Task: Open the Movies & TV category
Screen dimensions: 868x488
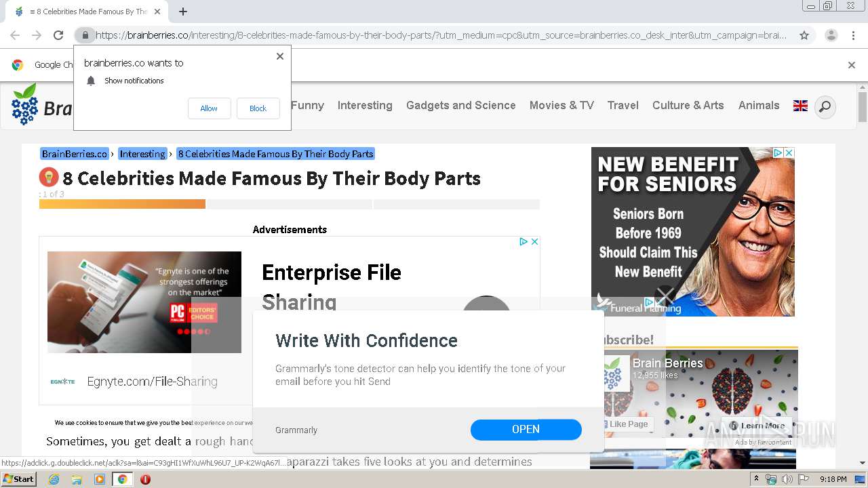Action: [x=561, y=105]
